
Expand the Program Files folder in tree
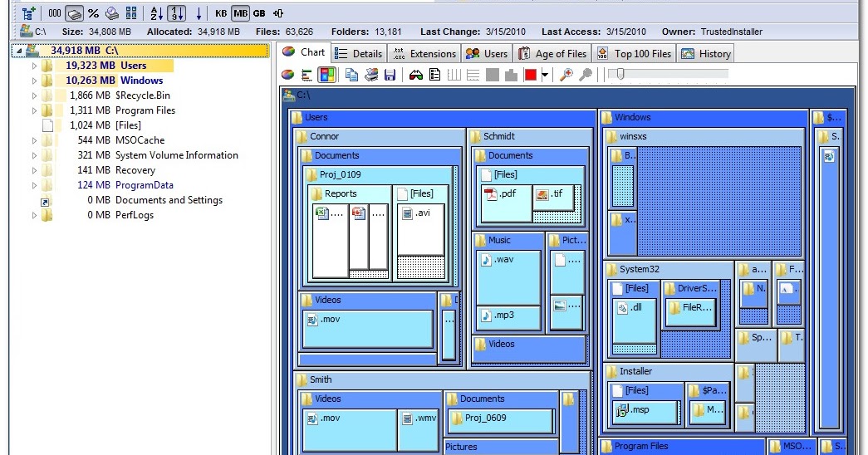[x=34, y=110]
